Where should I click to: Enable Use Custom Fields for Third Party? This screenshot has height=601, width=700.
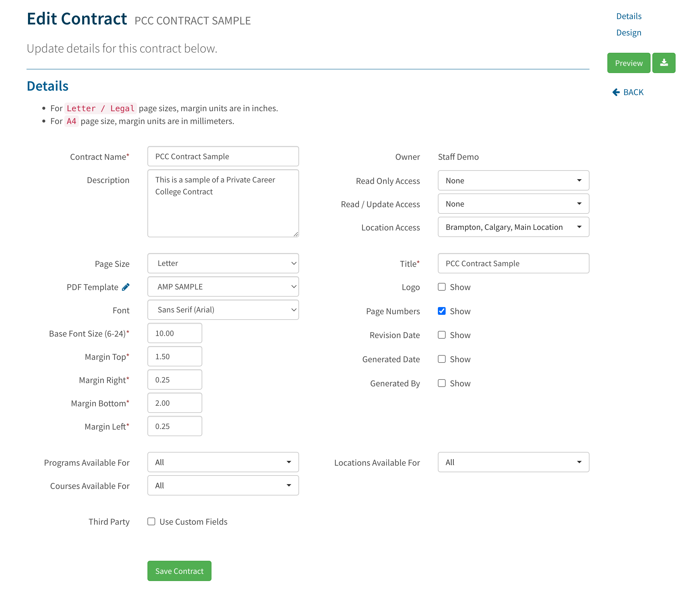151,522
